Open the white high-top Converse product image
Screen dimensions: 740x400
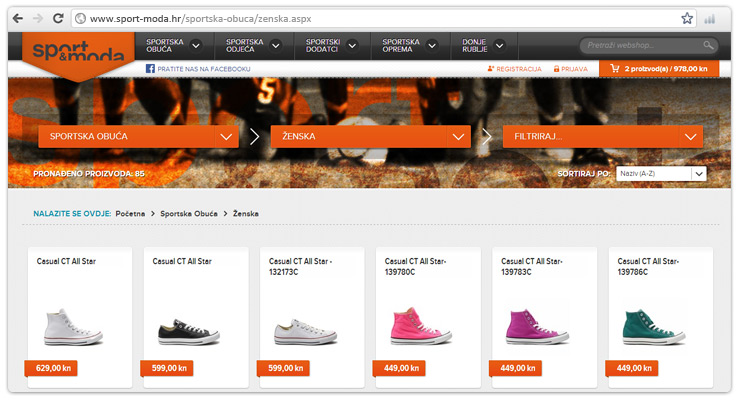point(73,327)
